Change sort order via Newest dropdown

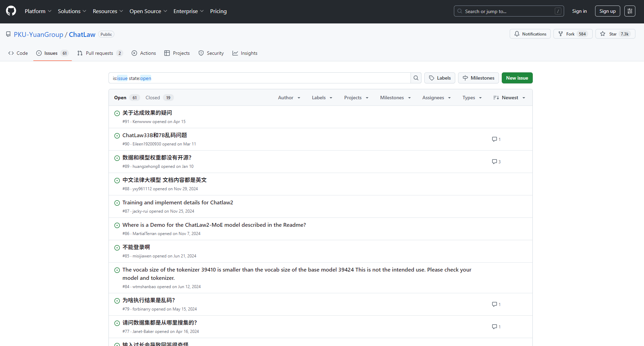(509, 98)
